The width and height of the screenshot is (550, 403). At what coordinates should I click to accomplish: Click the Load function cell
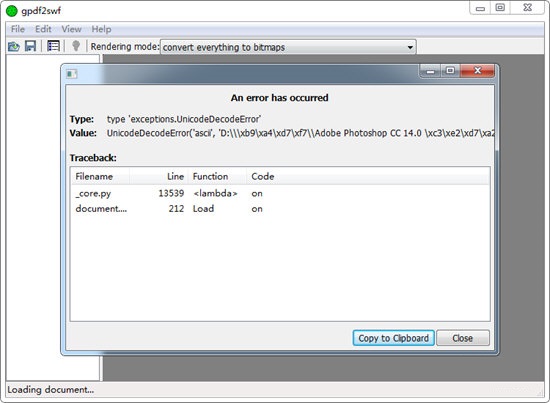203,209
